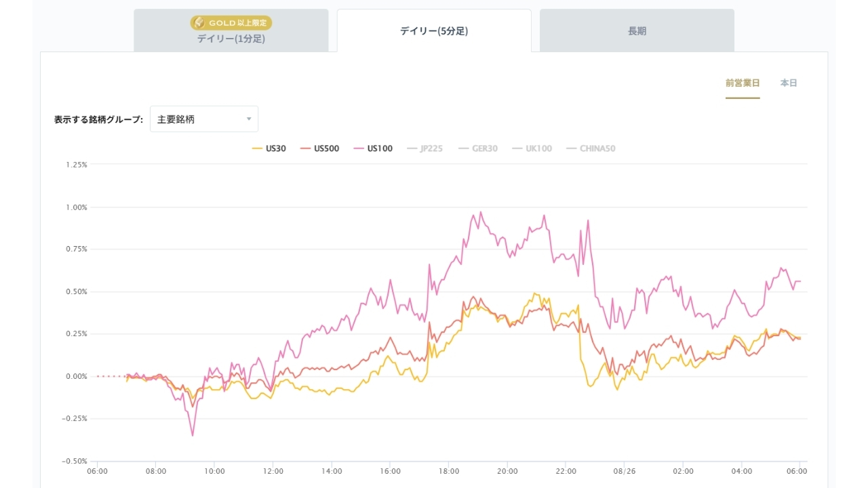Open the 主要銘柄 group dropdown

204,119
